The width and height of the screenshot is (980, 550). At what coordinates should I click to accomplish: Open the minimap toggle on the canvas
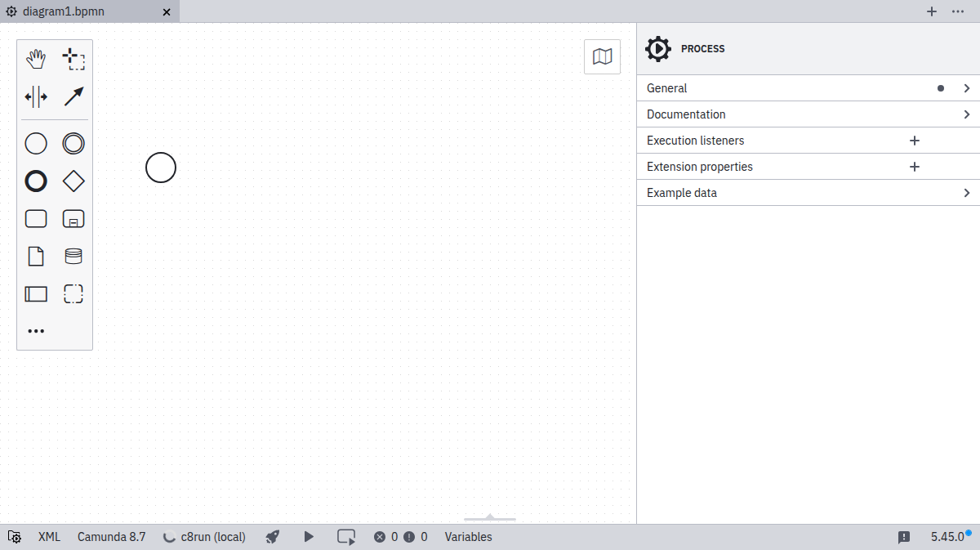(602, 56)
